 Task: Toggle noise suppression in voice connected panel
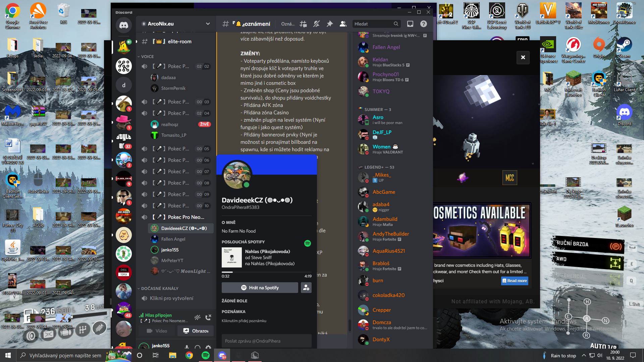click(x=198, y=317)
